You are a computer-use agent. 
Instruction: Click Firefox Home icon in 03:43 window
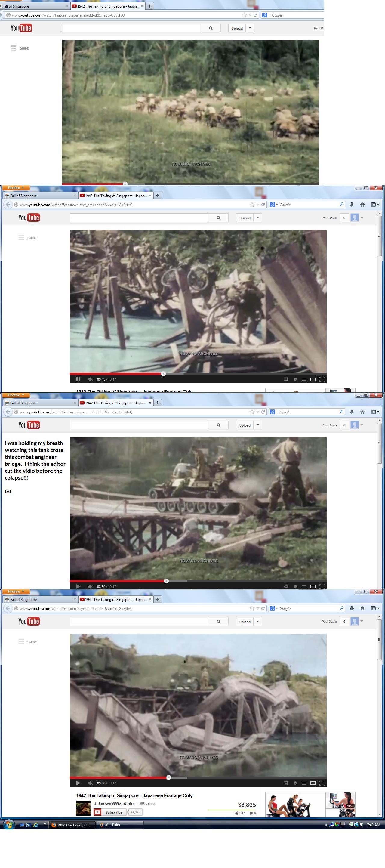[362, 205]
